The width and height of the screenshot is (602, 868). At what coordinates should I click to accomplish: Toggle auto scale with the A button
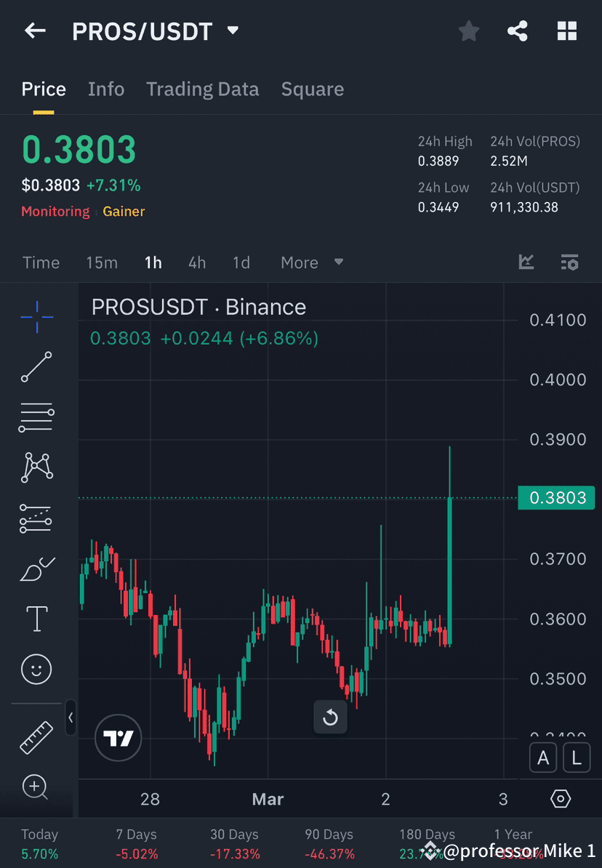(x=543, y=758)
